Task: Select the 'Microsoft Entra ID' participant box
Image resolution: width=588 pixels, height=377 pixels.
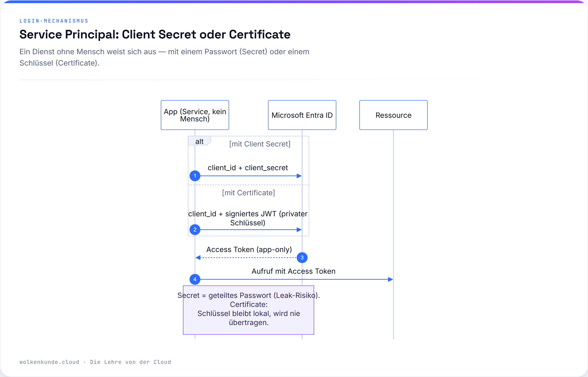Action: coord(302,115)
